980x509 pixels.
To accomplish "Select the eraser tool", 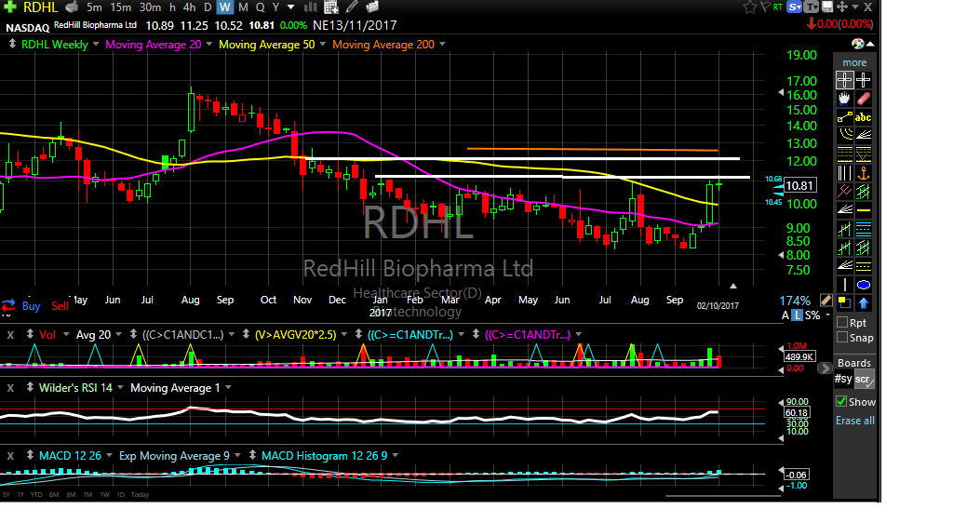I will click(x=863, y=99).
